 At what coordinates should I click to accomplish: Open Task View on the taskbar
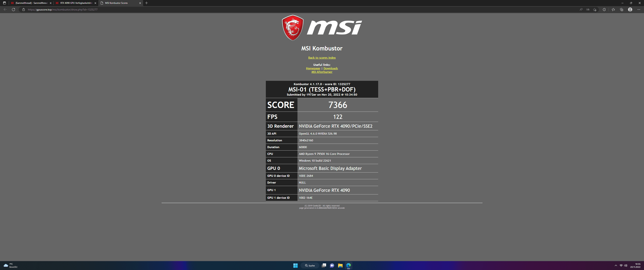click(x=324, y=265)
